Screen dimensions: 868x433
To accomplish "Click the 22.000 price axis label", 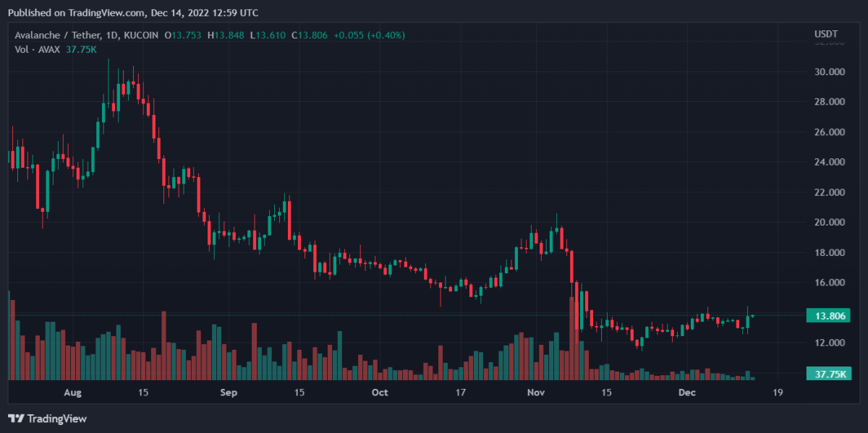I will (x=830, y=193).
